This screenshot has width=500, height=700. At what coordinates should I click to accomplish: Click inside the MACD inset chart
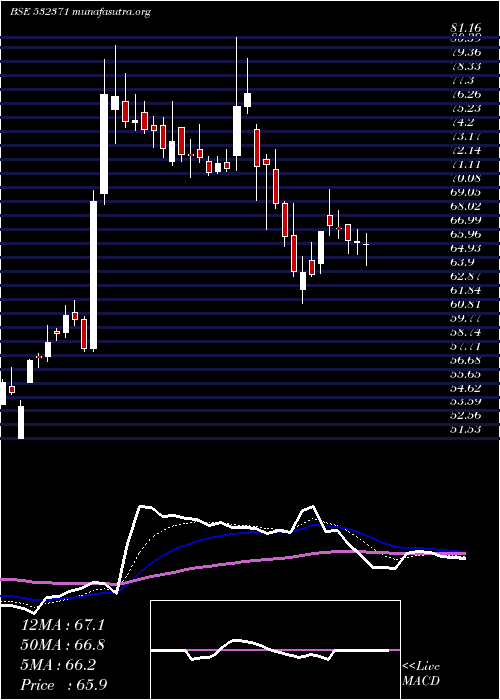pyautogui.click(x=275, y=650)
